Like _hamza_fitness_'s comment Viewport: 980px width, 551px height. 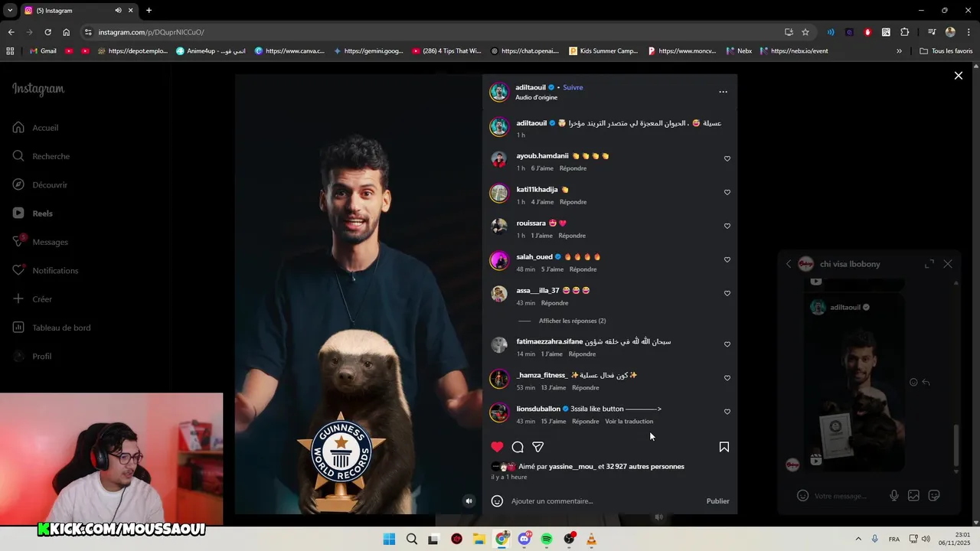[727, 379]
